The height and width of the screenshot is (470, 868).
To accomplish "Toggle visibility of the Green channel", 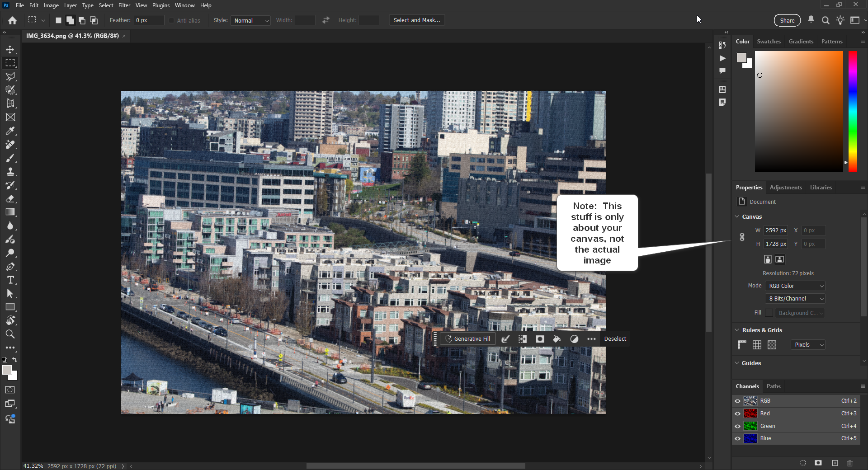I will pyautogui.click(x=738, y=426).
